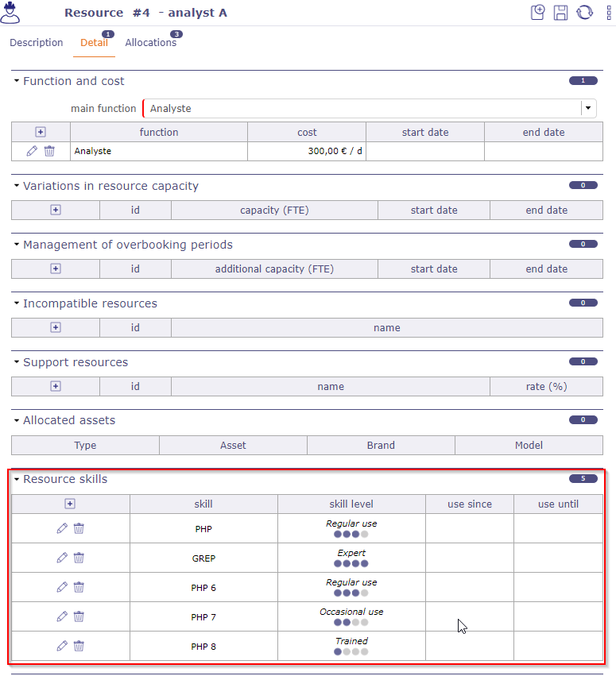Click the save resource floppy disk icon
The image size is (616, 676).
[561, 12]
